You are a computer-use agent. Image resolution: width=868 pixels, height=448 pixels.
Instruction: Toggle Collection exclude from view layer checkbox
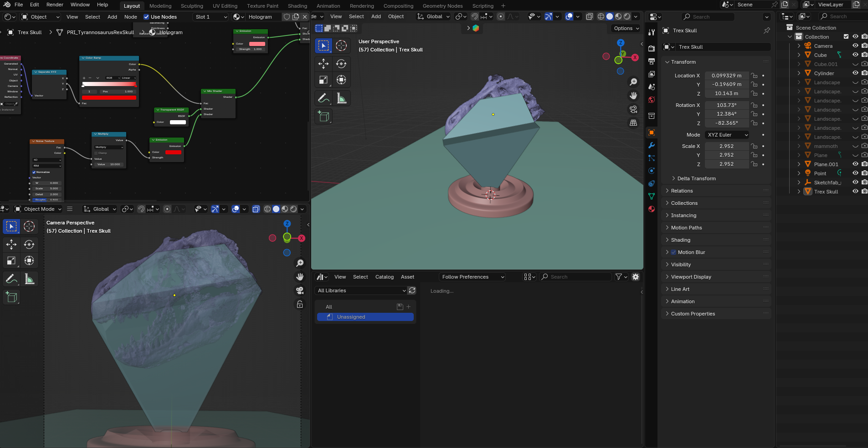click(846, 37)
